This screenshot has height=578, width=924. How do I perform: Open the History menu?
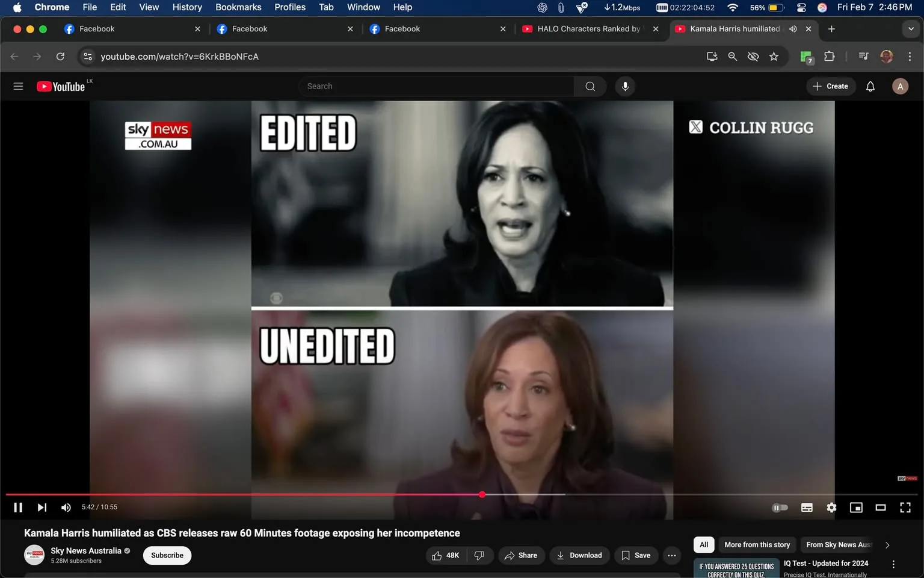pyautogui.click(x=186, y=7)
